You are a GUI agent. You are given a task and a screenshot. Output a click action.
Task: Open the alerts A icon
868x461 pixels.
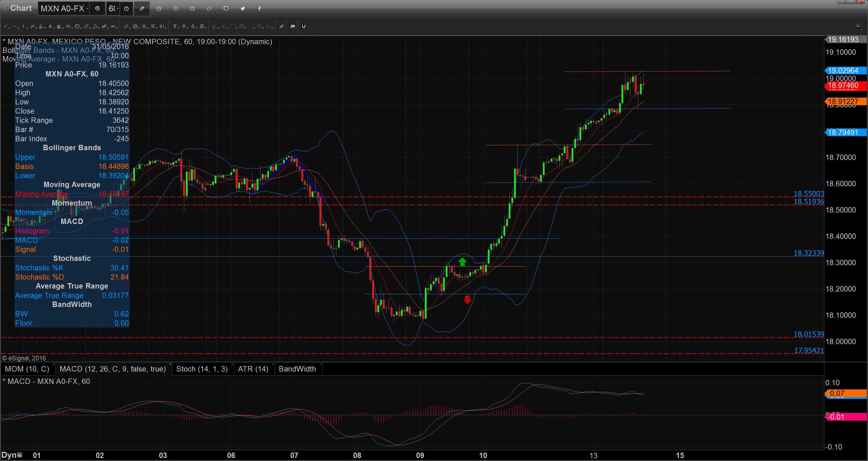click(192, 9)
